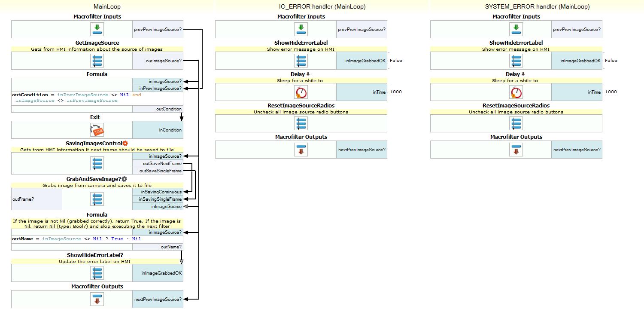The width and height of the screenshot is (644, 309).
Task: Click the outSaveNextFrame output port
Action: 162,163
